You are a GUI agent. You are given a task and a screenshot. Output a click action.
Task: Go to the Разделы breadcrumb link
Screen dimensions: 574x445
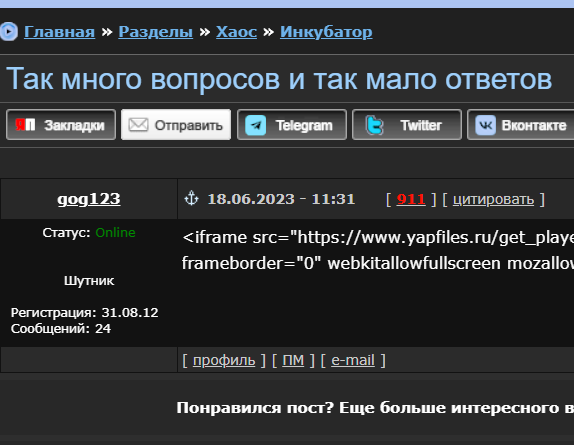click(x=156, y=32)
